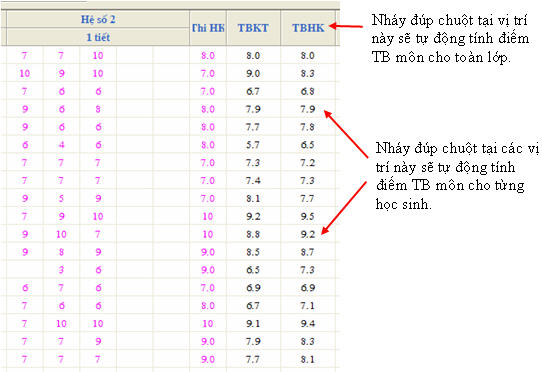The height and width of the screenshot is (372, 542).
Task: Click TBHK 7.3 in row with TBKT 7.4
Action: pyautogui.click(x=307, y=180)
